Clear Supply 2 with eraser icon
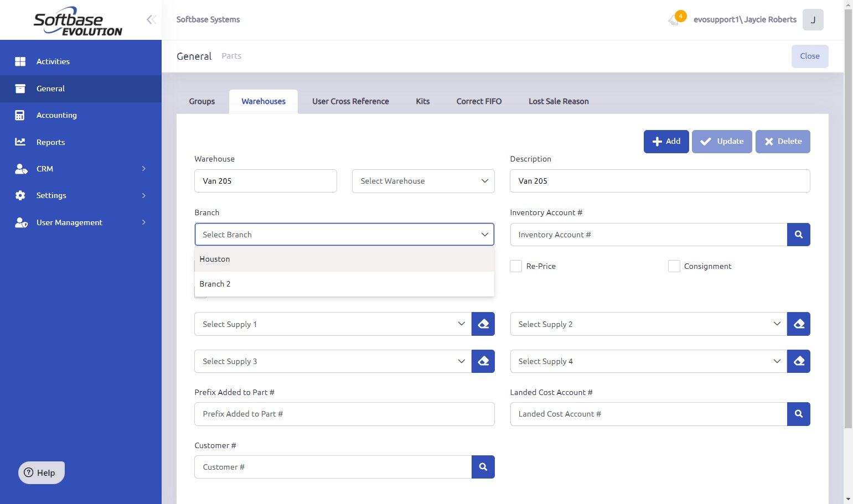Viewport: 853px width, 504px height. pos(798,324)
